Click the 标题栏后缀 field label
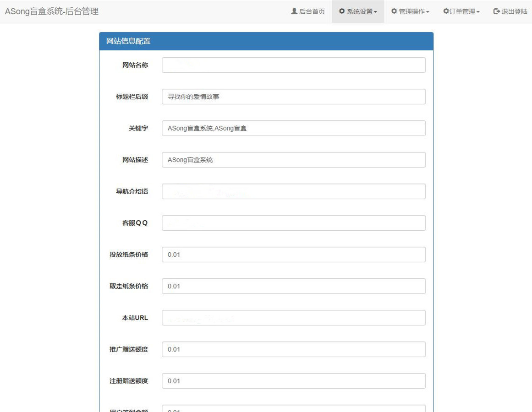Viewport: 532px width, 412px height. point(132,97)
